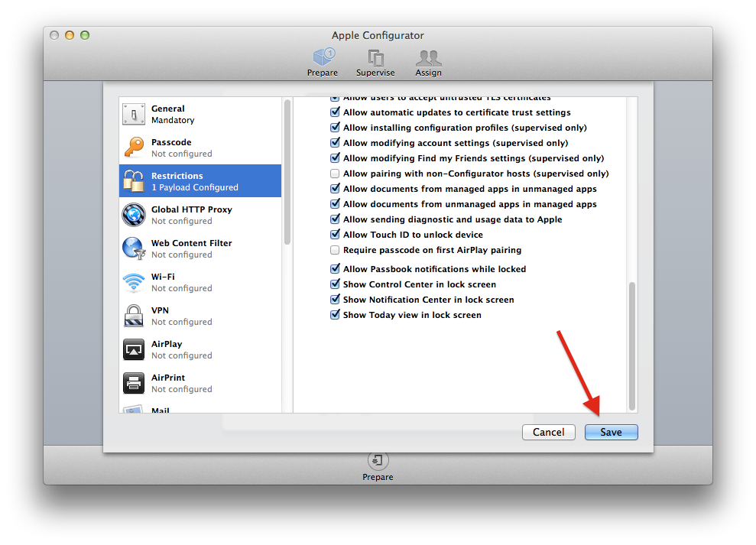The width and height of the screenshot is (756, 545).
Task: Enable Require passcode on first AirPlay pairing
Action: click(335, 250)
